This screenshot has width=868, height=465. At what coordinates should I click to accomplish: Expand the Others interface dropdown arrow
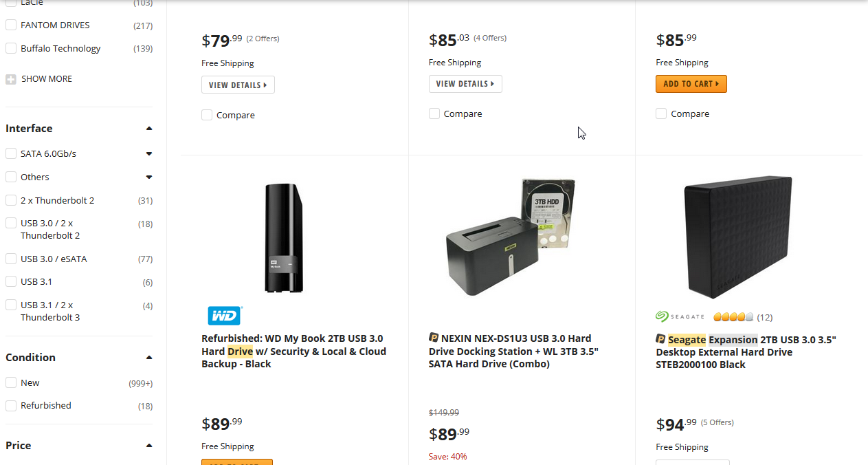click(x=149, y=177)
